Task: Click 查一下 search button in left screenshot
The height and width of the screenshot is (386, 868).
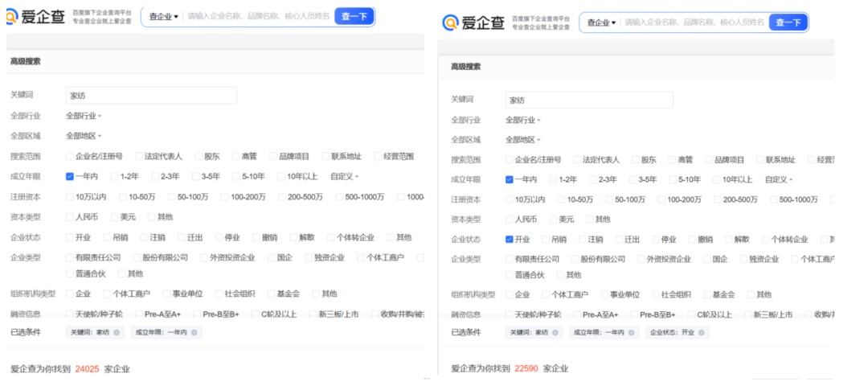Action: coord(354,17)
